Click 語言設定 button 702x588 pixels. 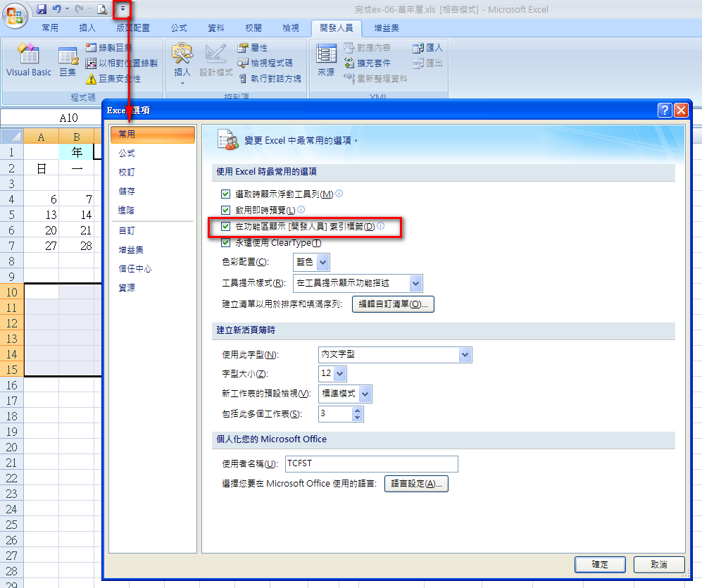pos(416,484)
